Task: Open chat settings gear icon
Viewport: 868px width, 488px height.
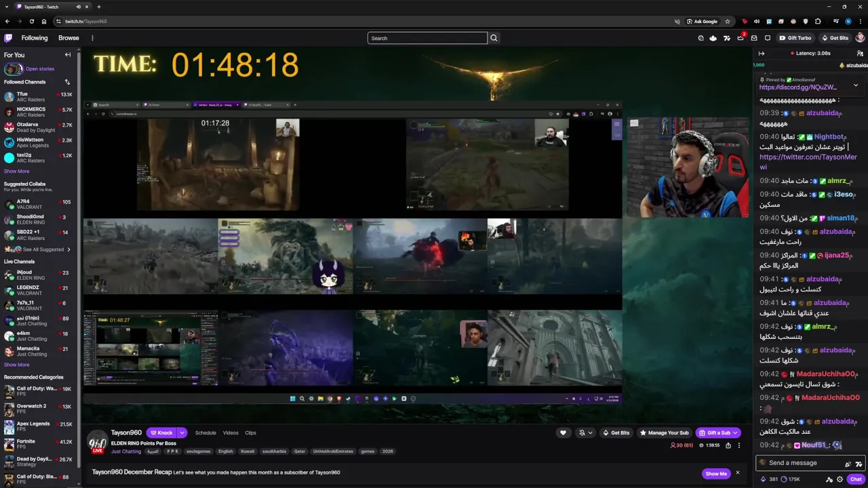Action: pos(840,479)
